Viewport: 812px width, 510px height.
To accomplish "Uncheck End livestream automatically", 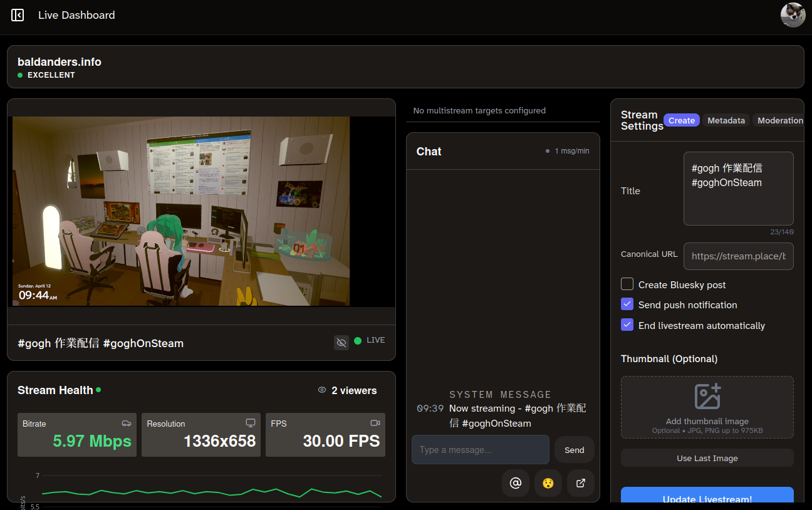I will pyautogui.click(x=627, y=325).
